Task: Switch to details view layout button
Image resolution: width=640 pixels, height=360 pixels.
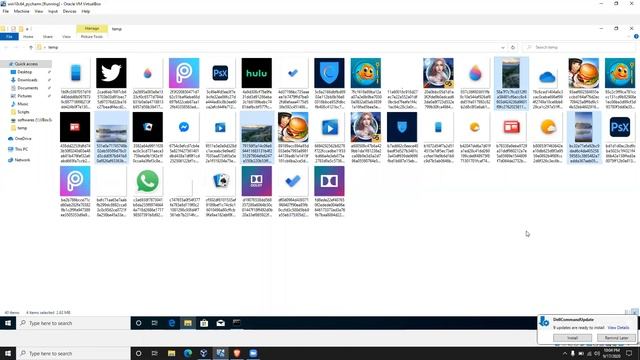Action: 627,312
